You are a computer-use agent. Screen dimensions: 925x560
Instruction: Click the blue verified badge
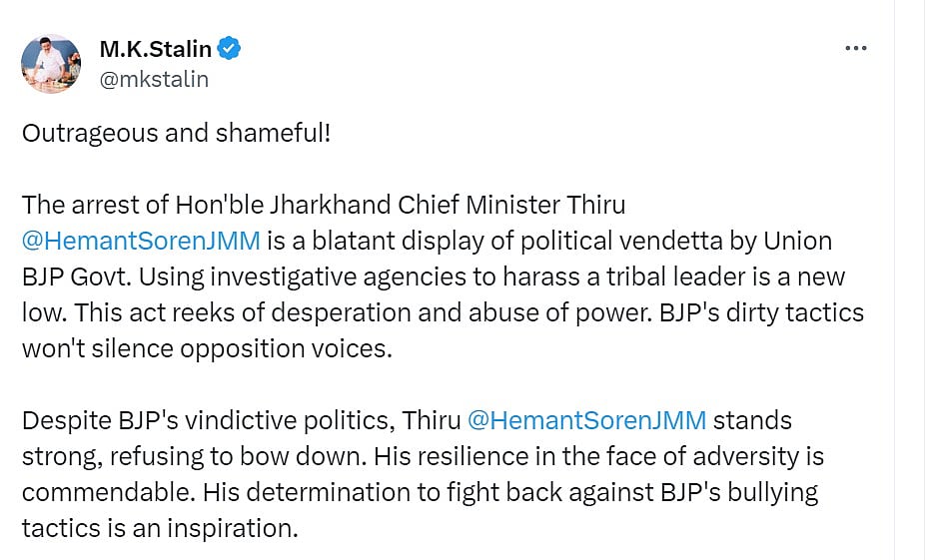point(231,47)
